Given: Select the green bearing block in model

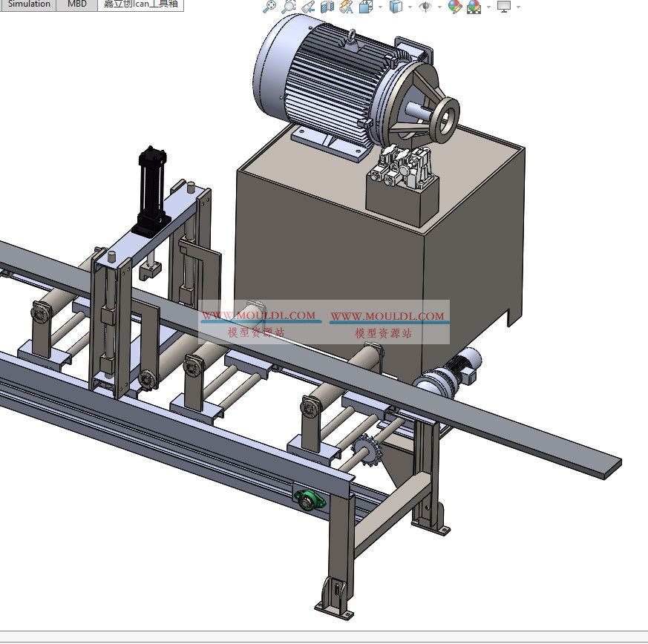Looking at the screenshot, I should pyautogui.click(x=310, y=499).
